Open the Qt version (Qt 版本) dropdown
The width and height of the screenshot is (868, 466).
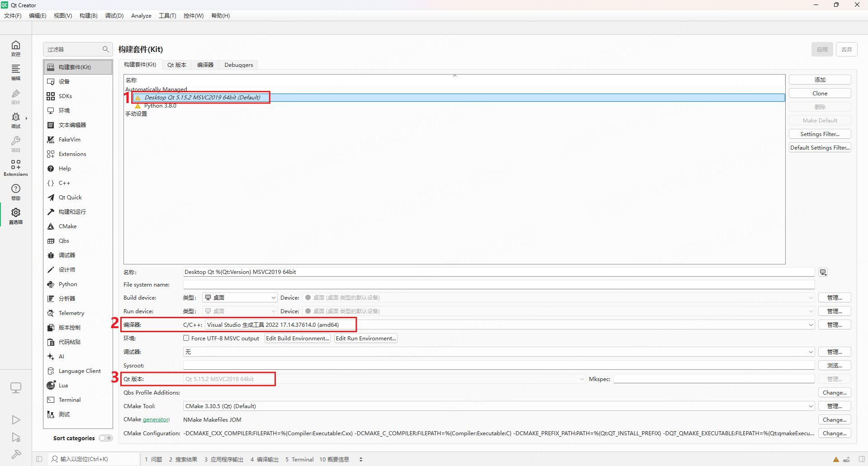(x=384, y=379)
